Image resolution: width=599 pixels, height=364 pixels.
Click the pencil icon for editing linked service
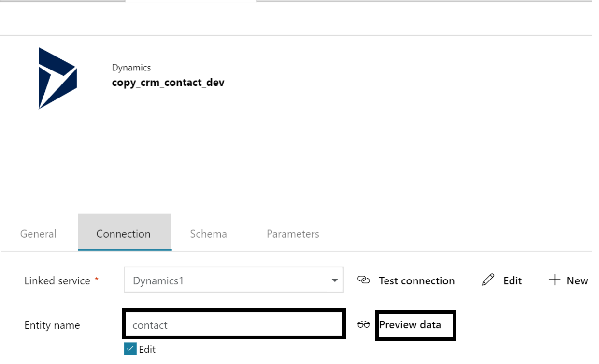(488, 280)
